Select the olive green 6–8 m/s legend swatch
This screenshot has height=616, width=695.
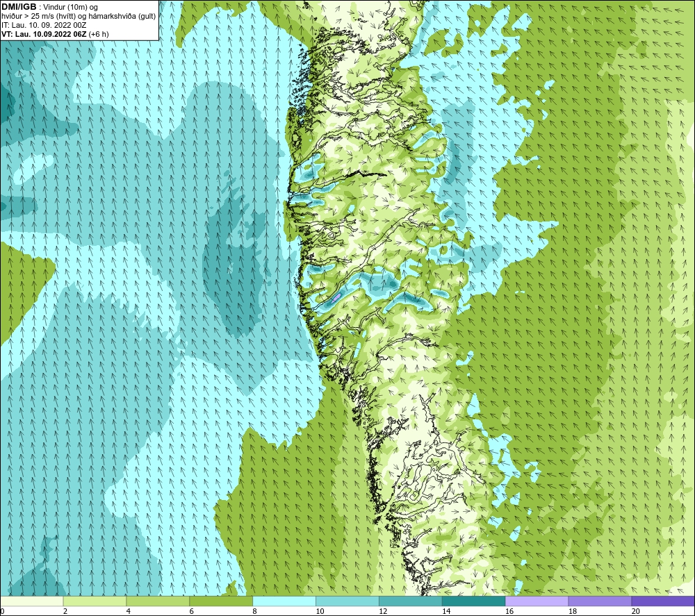click(221, 601)
